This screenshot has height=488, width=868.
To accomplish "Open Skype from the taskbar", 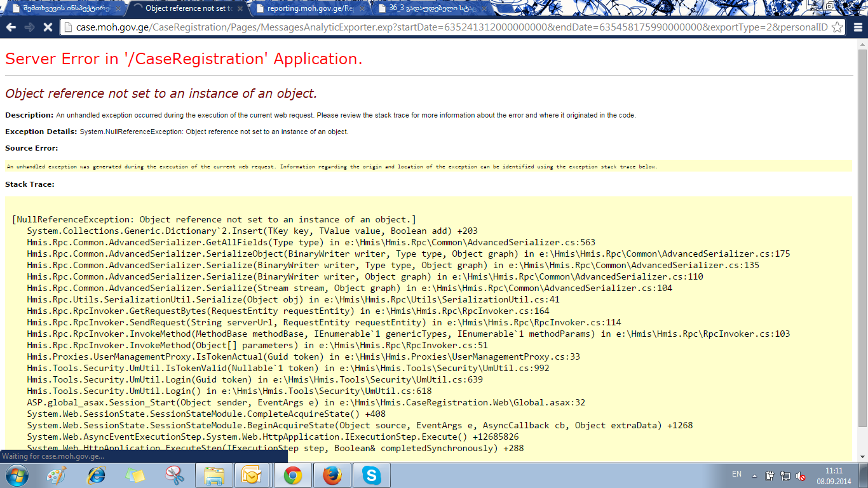I will (371, 475).
